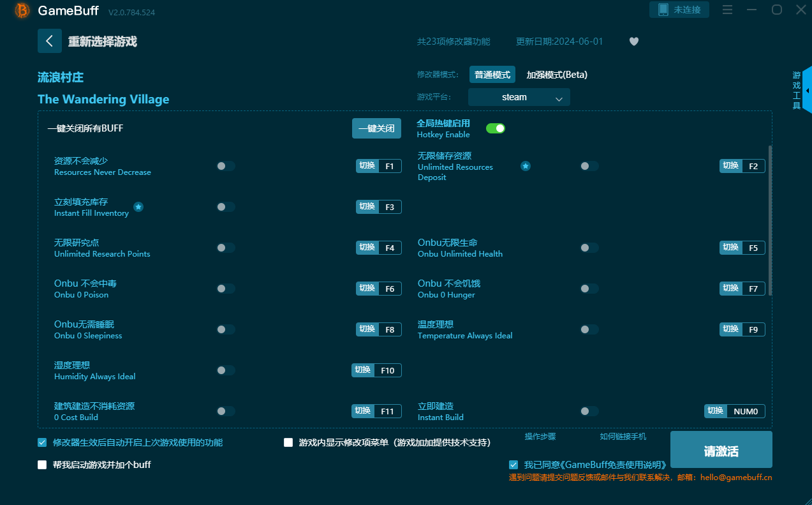
Task: Click 切换 button for F4 hotkey
Action: click(367, 248)
